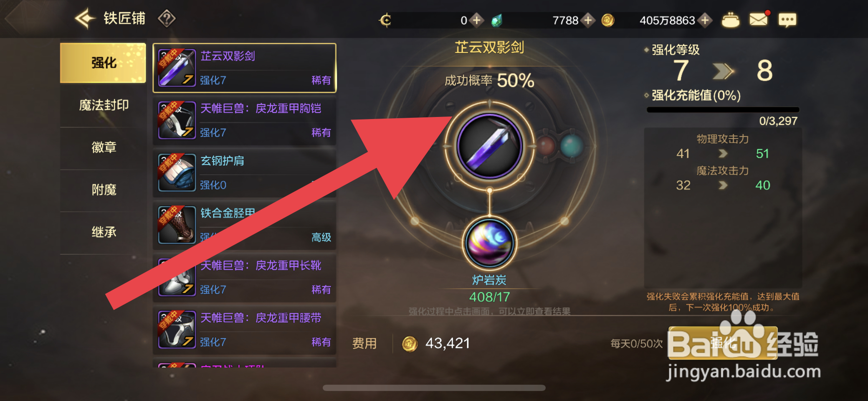Tap the sword in the enhancement slot
Screen dimensions: 868x401
coord(489,146)
